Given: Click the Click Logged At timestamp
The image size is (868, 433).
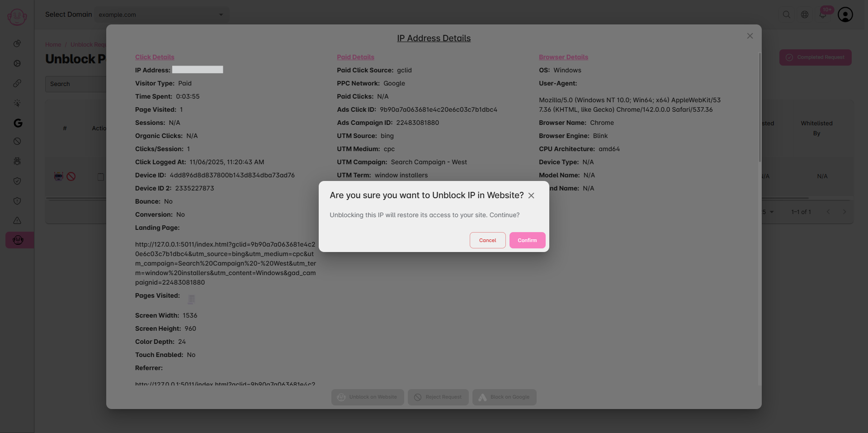Looking at the screenshot, I should tap(227, 162).
